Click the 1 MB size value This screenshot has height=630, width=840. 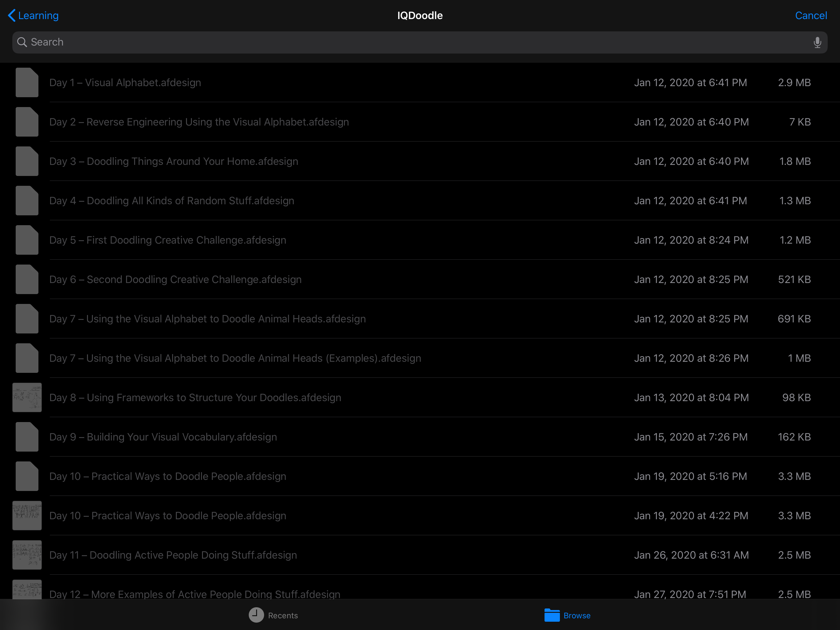click(x=799, y=358)
